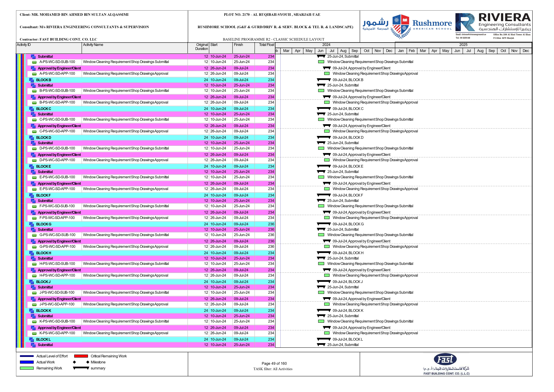Click the WBS icon beside BLOCK D
Viewport: 554px width, 392px height.
(x=31, y=138)
